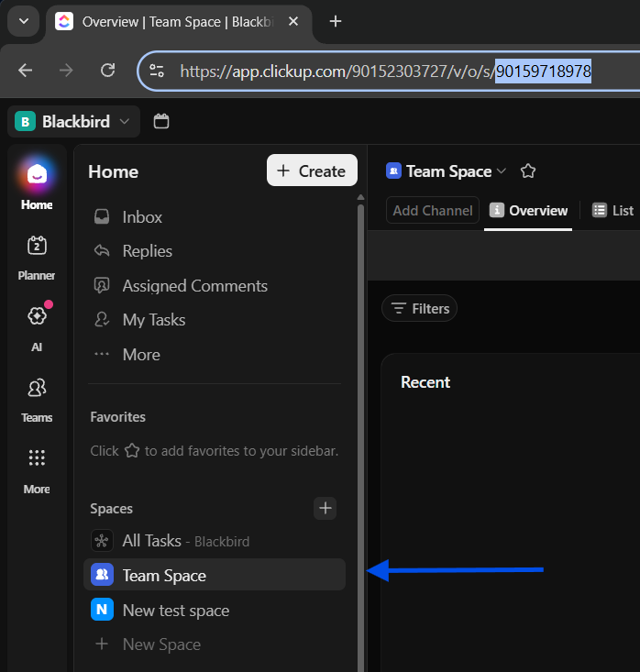Click the Assigned Comments icon

(x=102, y=285)
